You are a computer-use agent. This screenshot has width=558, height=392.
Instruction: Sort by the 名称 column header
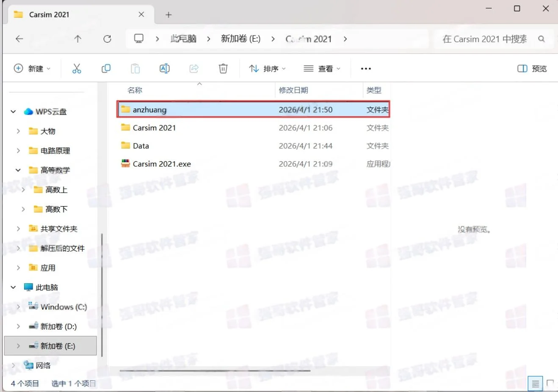(135, 90)
